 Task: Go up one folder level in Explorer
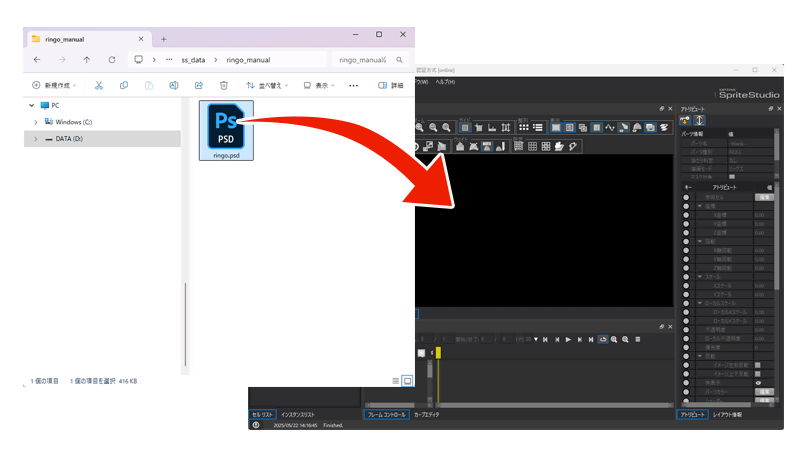click(87, 60)
